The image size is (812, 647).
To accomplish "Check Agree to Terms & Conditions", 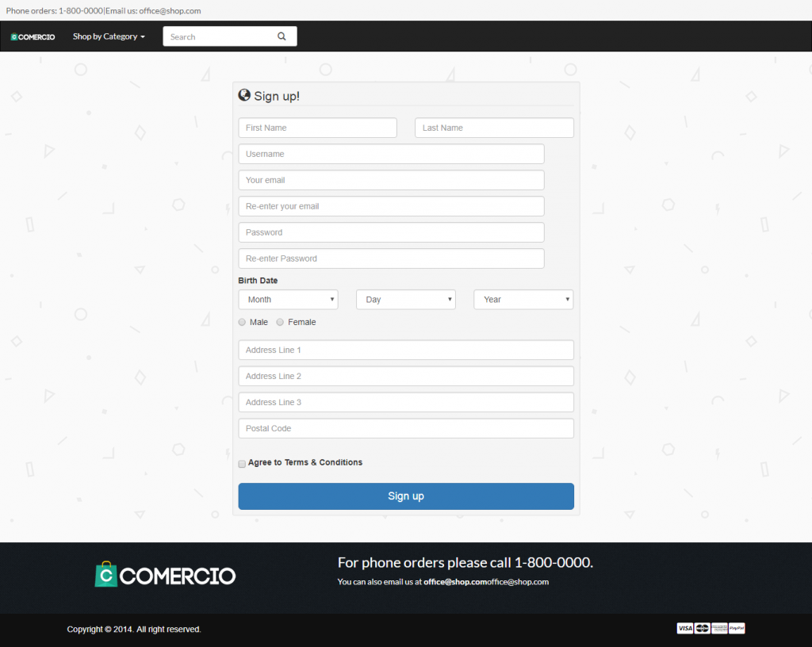I will coord(242,464).
